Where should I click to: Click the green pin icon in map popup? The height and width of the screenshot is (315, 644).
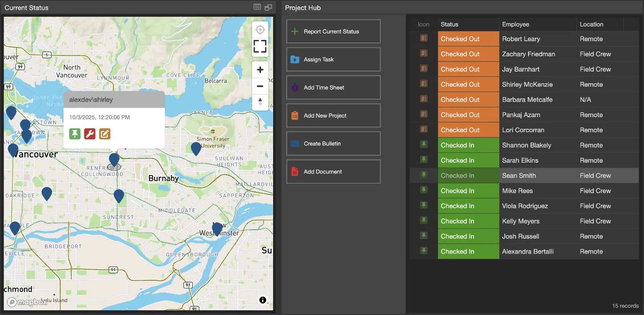pos(75,134)
